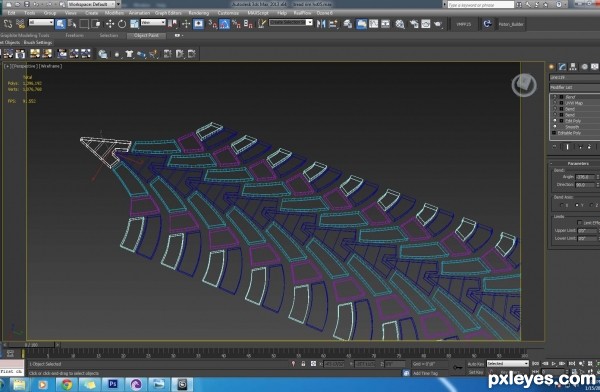Switch to the Freeform ribbon tab
The image size is (600, 392).
(x=75, y=35)
